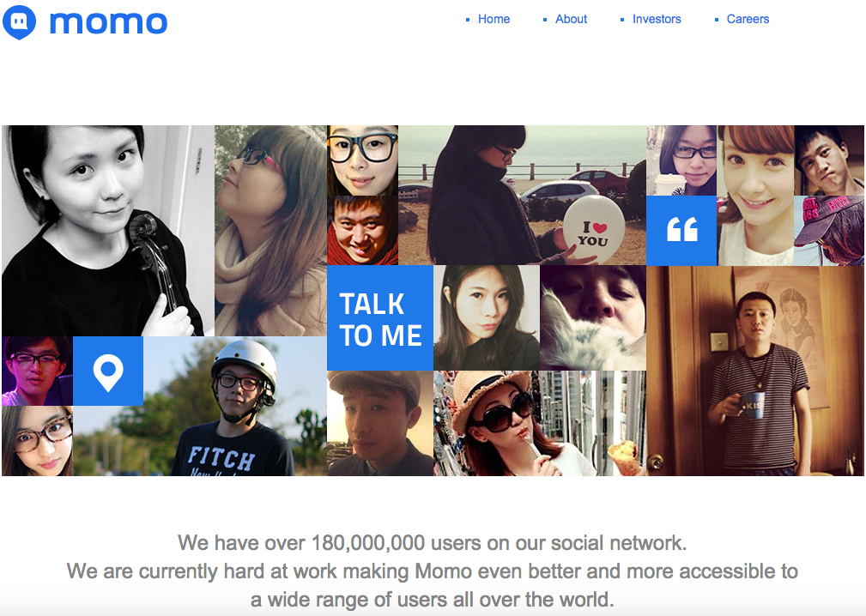Open the Investors link
This screenshot has width=866, height=616.
pyautogui.click(x=657, y=19)
